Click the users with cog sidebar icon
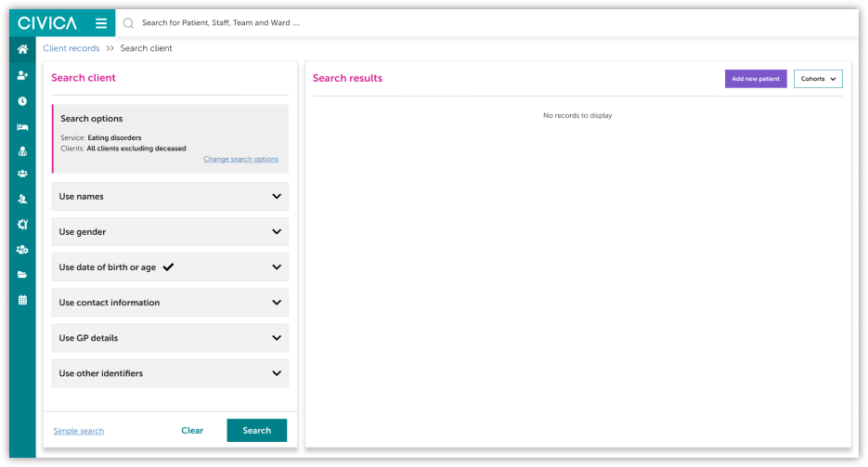 tap(22, 250)
